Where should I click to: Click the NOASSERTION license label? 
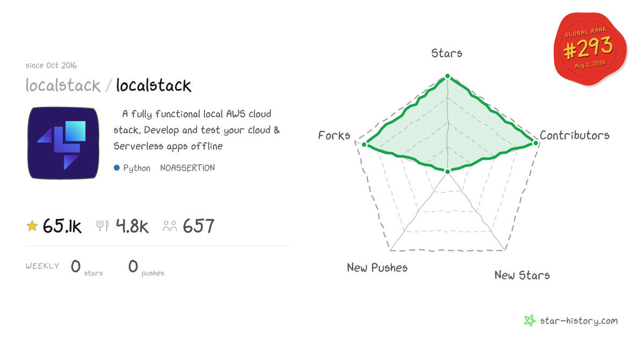click(x=187, y=168)
